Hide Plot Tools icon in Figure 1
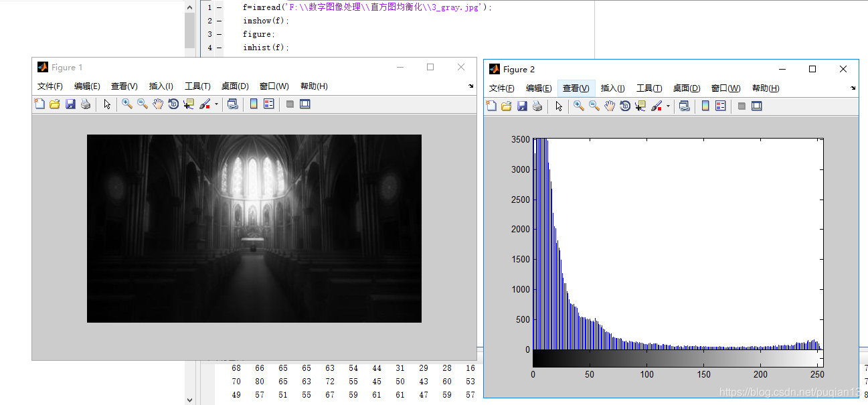This screenshot has height=405, width=868. coord(290,104)
